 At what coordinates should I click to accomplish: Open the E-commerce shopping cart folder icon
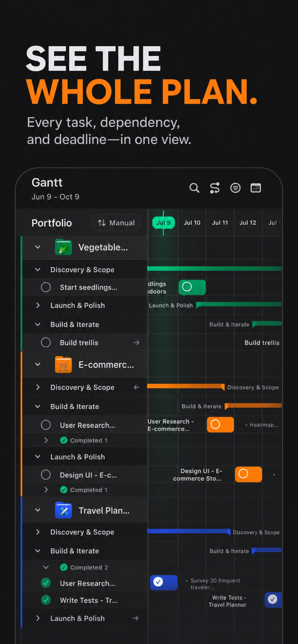tap(63, 364)
